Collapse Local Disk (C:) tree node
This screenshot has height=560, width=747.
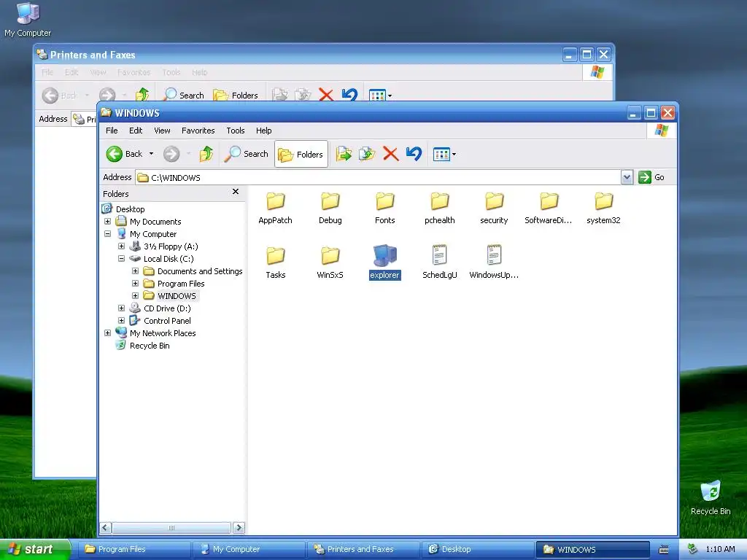click(122, 259)
